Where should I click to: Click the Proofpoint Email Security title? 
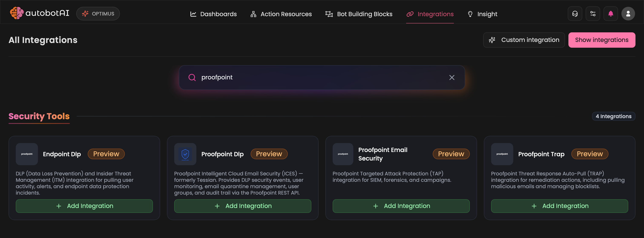tap(383, 154)
